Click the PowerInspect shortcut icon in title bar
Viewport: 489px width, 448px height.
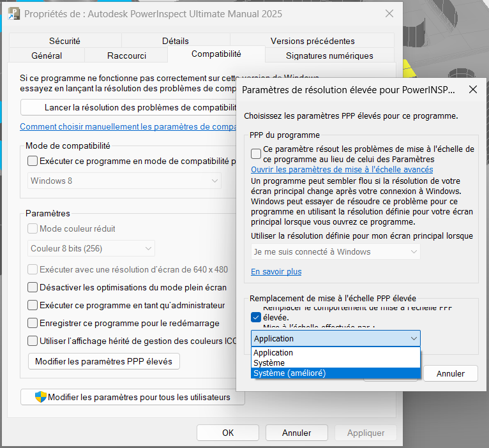pyautogui.click(x=13, y=13)
